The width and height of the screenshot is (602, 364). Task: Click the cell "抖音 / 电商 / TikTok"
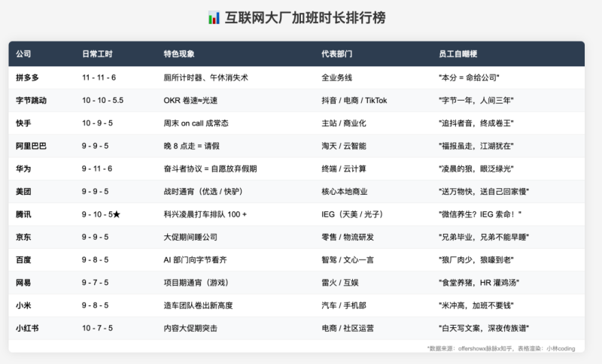coord(354,101)
